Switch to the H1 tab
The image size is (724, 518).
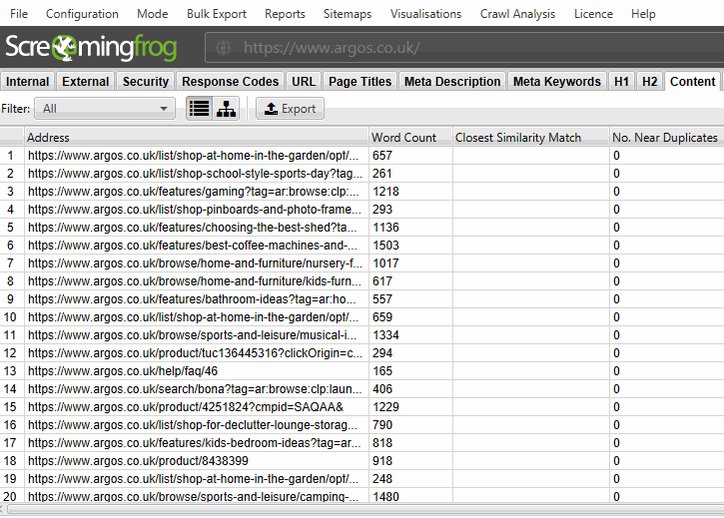(x=621, y=82)
